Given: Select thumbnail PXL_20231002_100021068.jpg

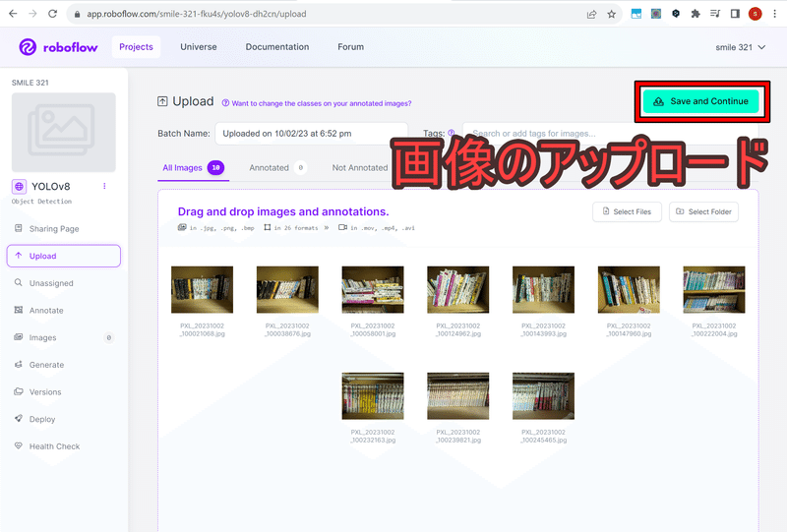Looking at the screenshot, I should click(203, 289).
